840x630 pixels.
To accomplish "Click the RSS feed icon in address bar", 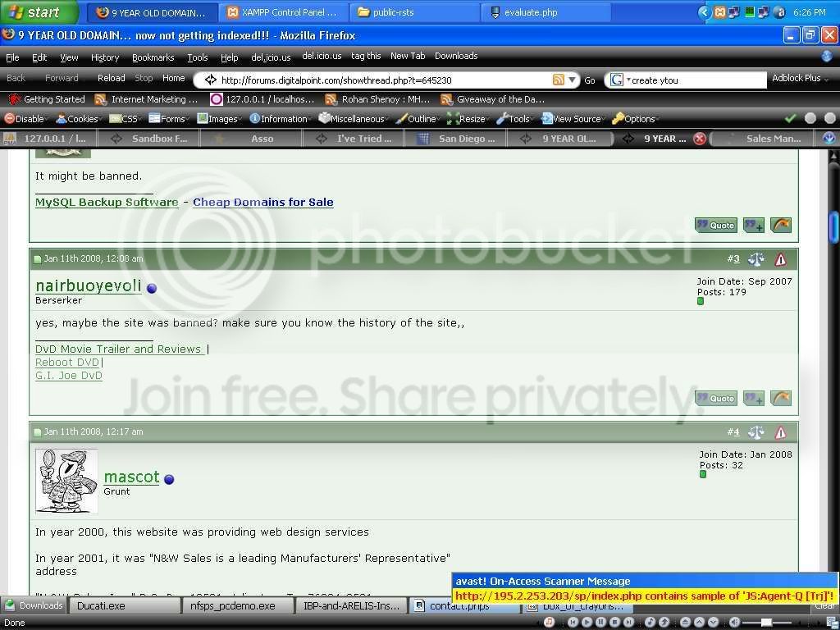I will pos(558,80).
